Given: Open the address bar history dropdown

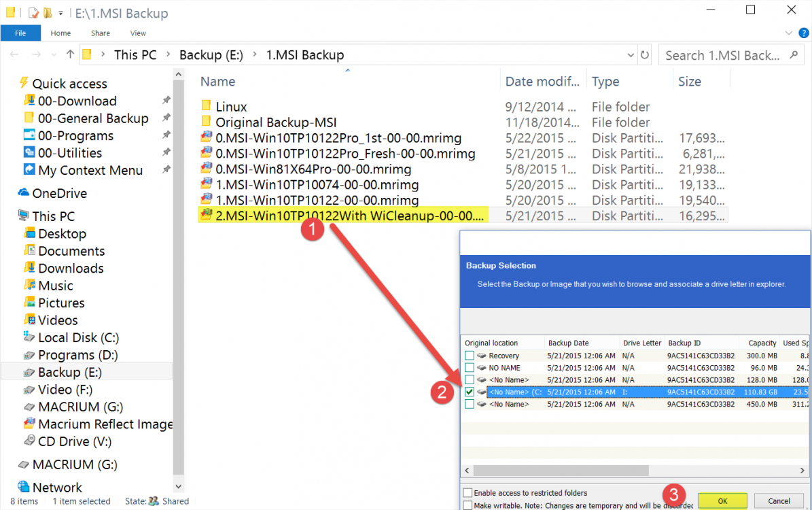Looking at the screenshot, I should click(x=631, y=55).
